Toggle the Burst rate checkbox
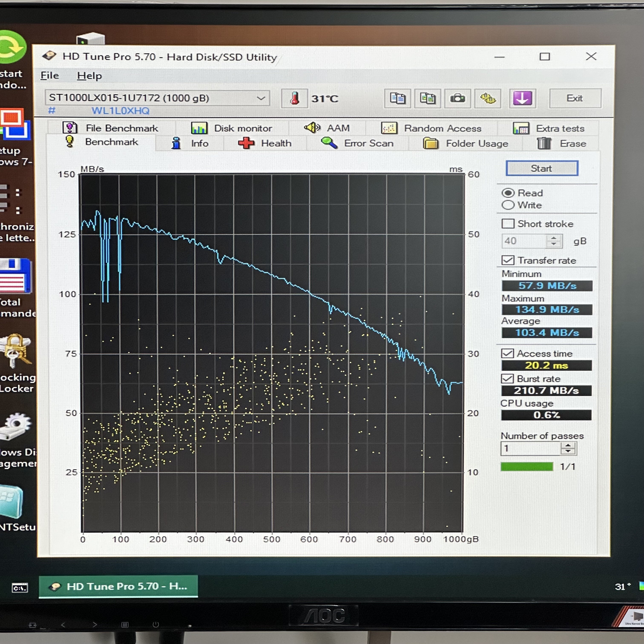The width and height of the screenshot is (644, 644). [507, 379]
